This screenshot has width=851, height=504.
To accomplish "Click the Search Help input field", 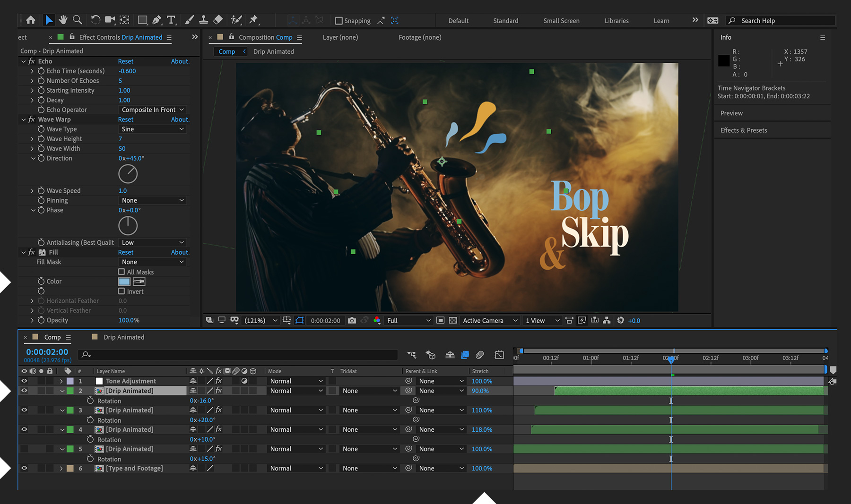I will [780, 20].
